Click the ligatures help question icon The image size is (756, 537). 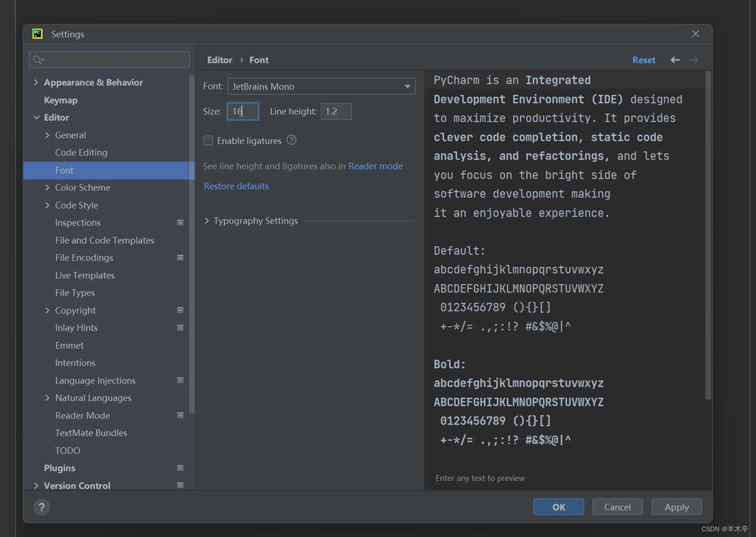(291, 140)
